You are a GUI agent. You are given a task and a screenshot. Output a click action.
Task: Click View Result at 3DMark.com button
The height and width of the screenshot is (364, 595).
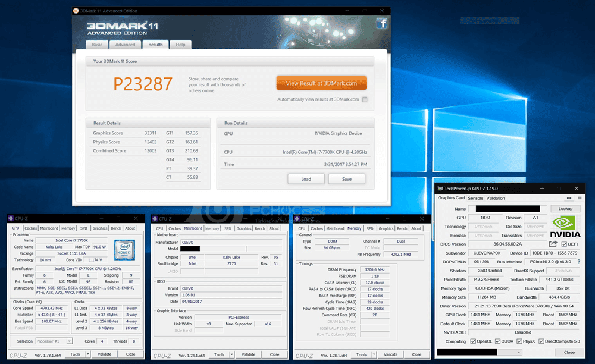tap(321, 83)
